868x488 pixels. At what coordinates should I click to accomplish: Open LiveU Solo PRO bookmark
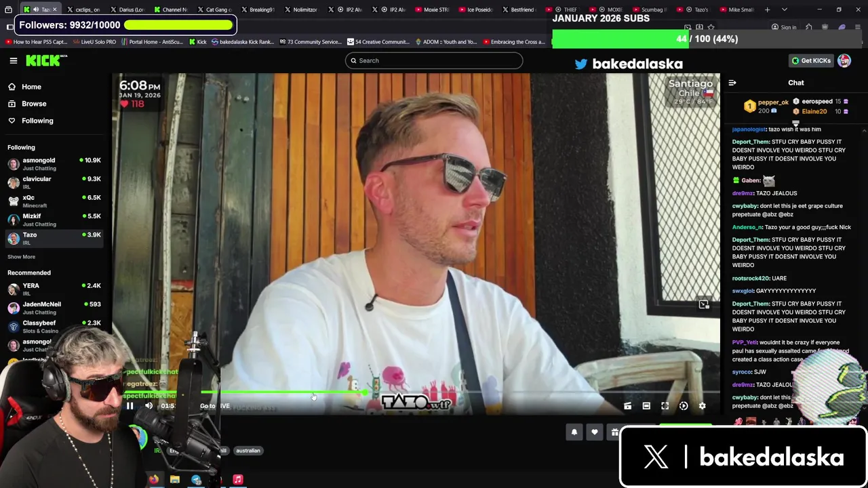click(x=94, y=42)
